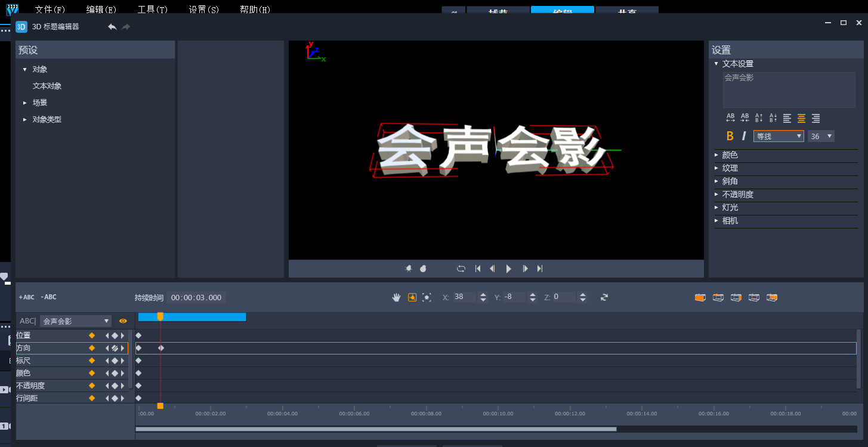Expand the 灯光 settings section
This screenshot has height=447, width=868.
pyautogui.click(x=716, y=207)
